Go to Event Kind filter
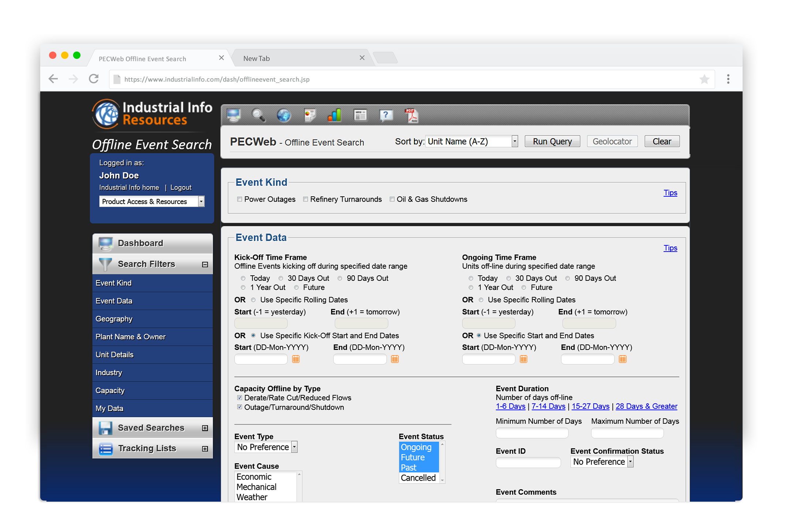This screenshot has height=532, width=785. click(x=153, y=283)
